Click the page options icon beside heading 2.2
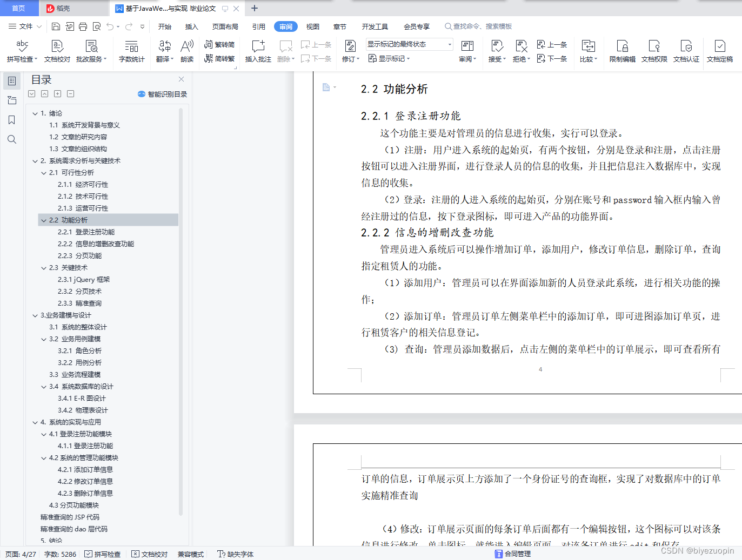Viewport: 742px width, 560px height. (x=329, y=87)
